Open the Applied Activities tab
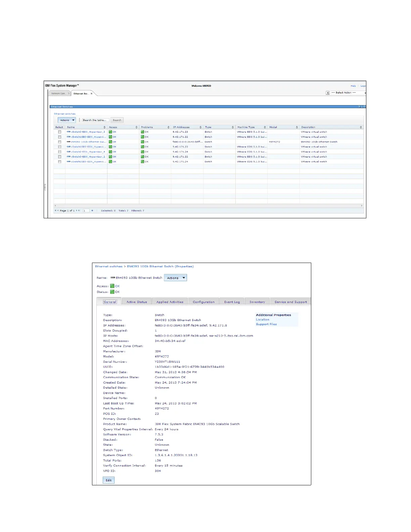The height and width of the screenshot is (532, 411). tap(170, 302)
